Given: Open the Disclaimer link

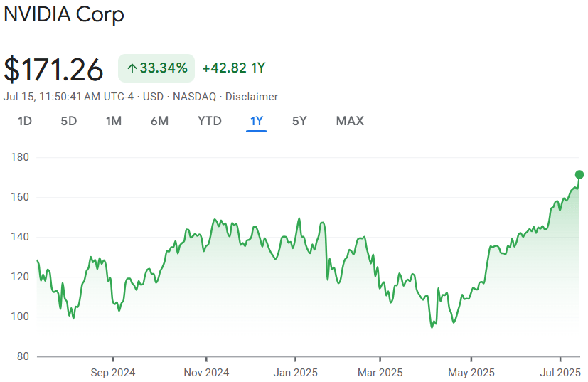Looking at the screenshot, I should [251, 97].
